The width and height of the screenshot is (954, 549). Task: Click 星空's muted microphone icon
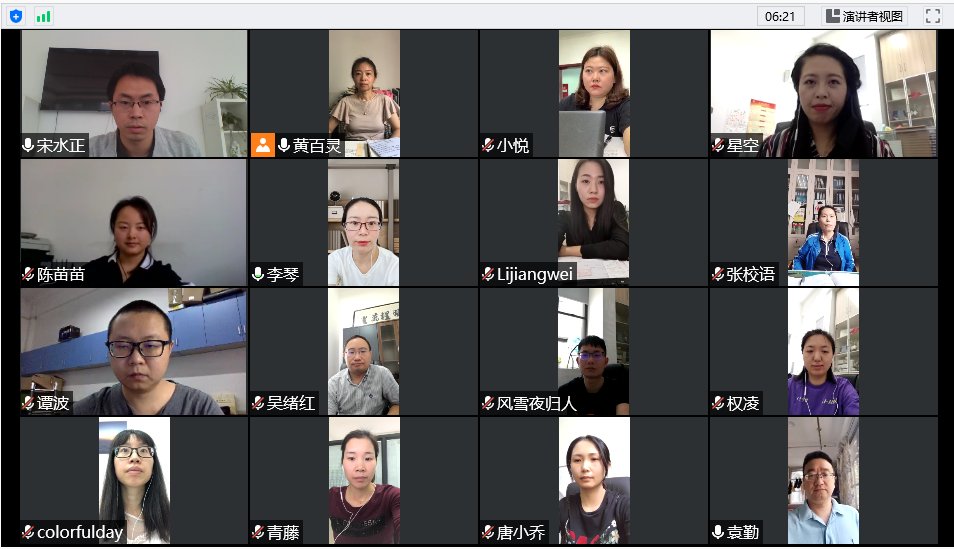718,145
